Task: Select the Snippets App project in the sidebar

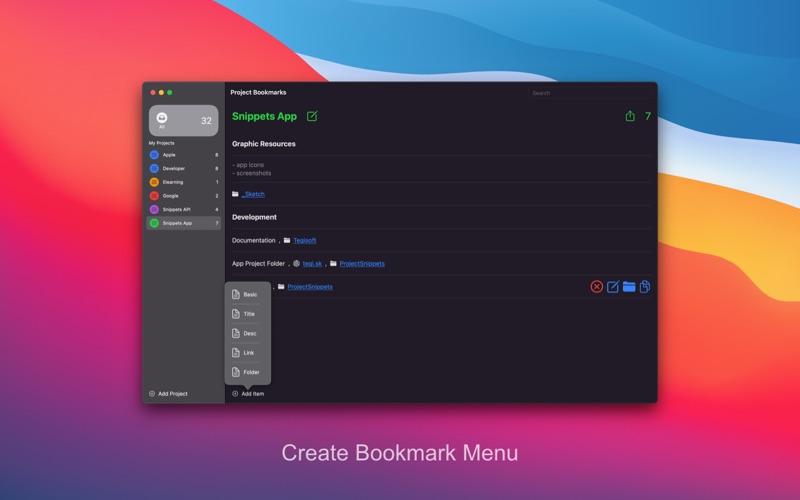Action: coord(184,223)
